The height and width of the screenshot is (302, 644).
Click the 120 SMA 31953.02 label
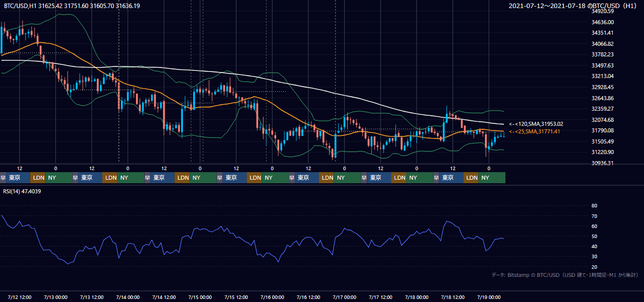(x=536, y=124)
